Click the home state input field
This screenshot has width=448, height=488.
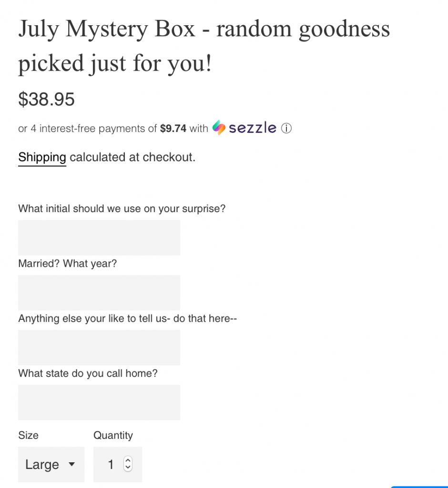coord(99,402)
